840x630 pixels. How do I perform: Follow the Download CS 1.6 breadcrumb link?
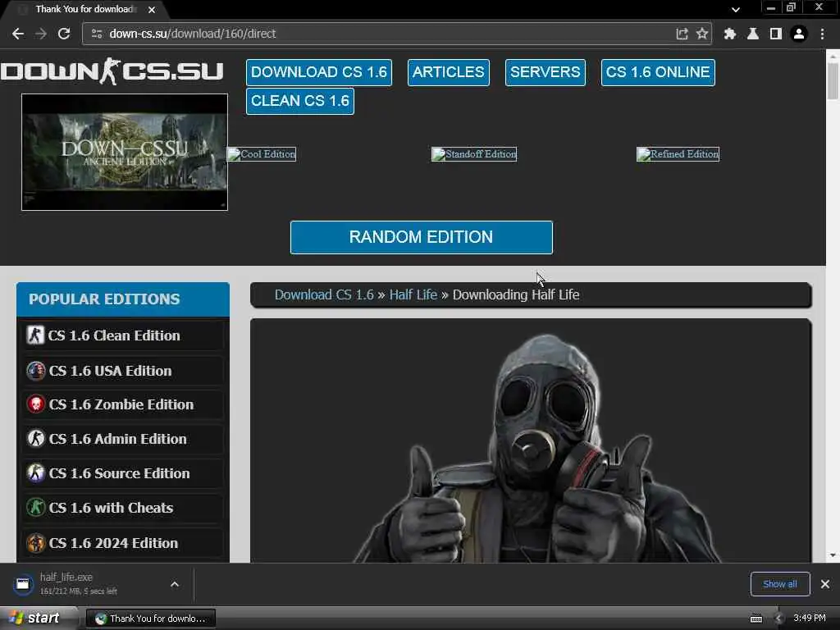[324, 294]
